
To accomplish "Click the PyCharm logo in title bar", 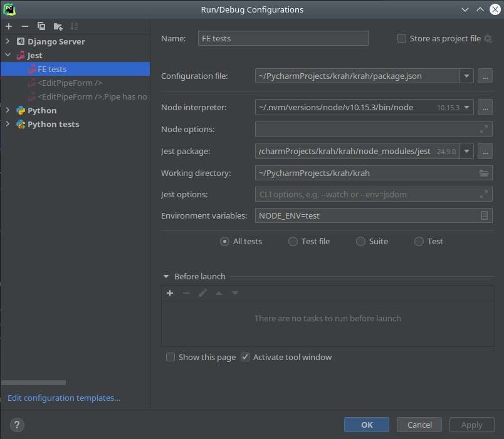I will 9,9.
